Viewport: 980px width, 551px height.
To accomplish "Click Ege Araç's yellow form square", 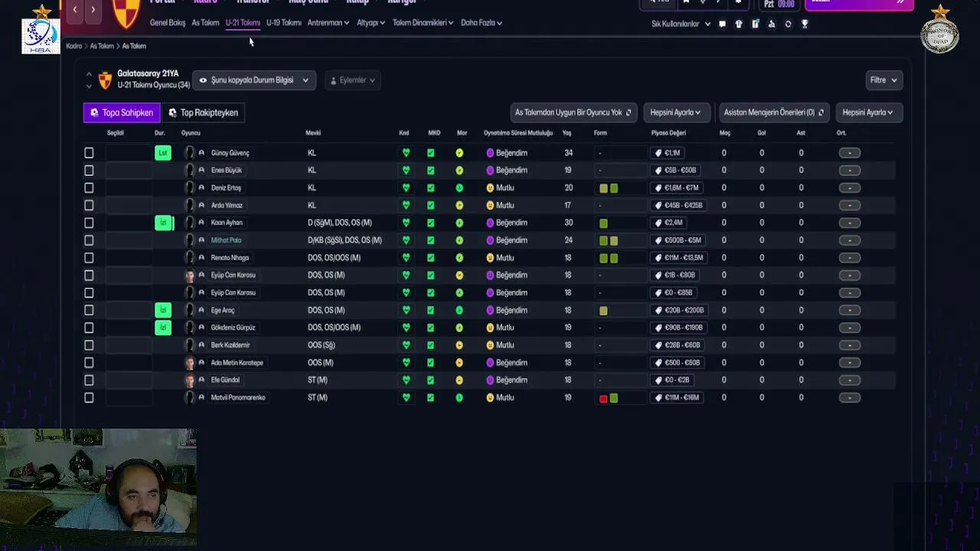I will 603,310.
